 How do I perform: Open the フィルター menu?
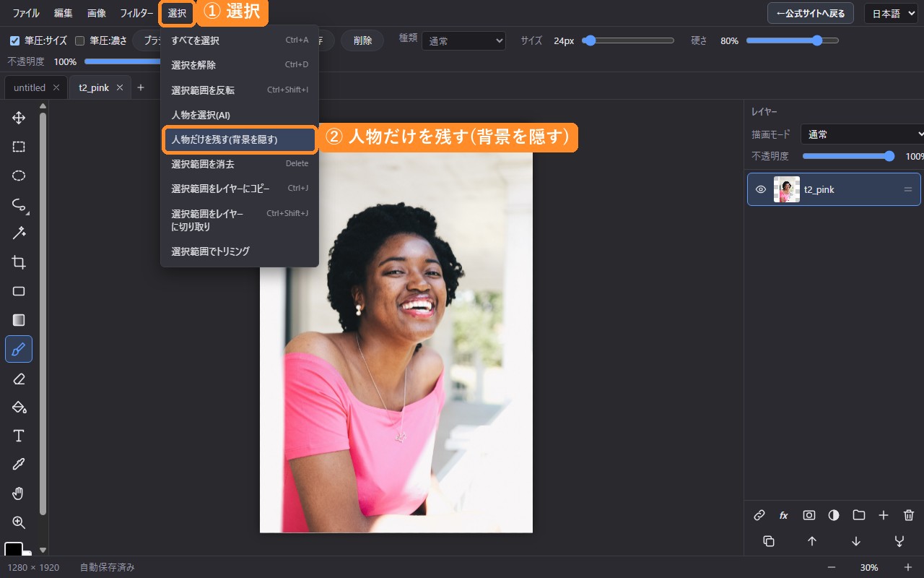click(136, 13)
